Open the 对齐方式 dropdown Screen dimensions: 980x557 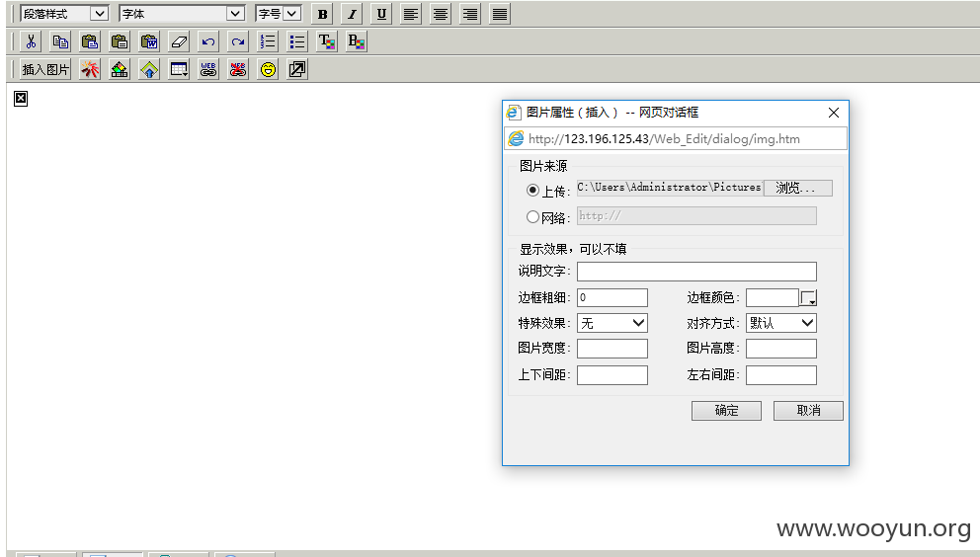coord(781,323)
